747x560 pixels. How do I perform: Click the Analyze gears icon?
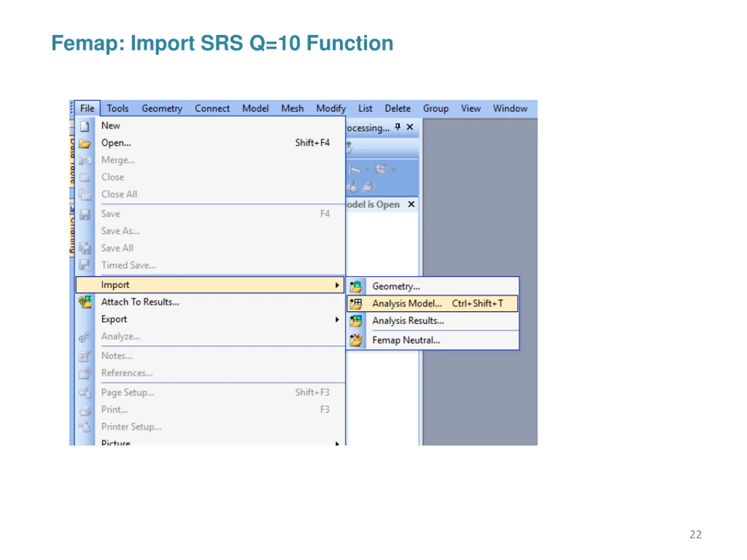(85, 337)
